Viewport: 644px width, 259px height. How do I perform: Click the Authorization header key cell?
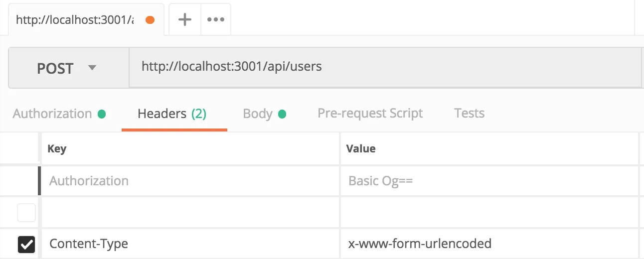point(189,181)
